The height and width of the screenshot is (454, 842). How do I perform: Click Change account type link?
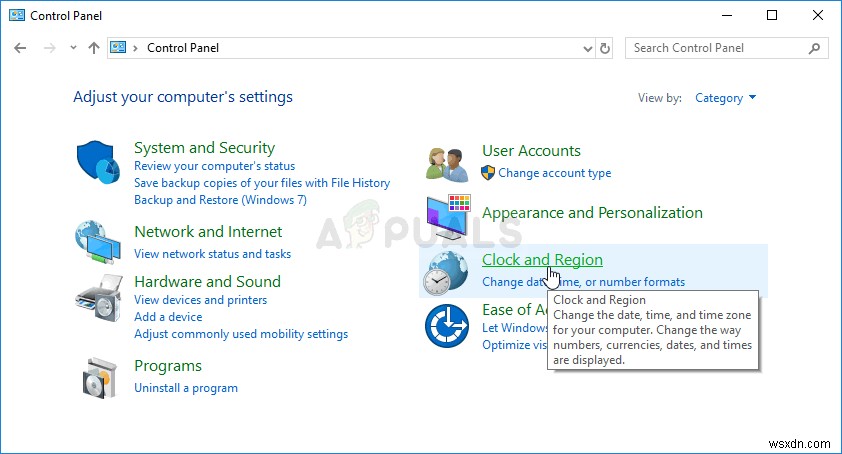pos(555,173)
